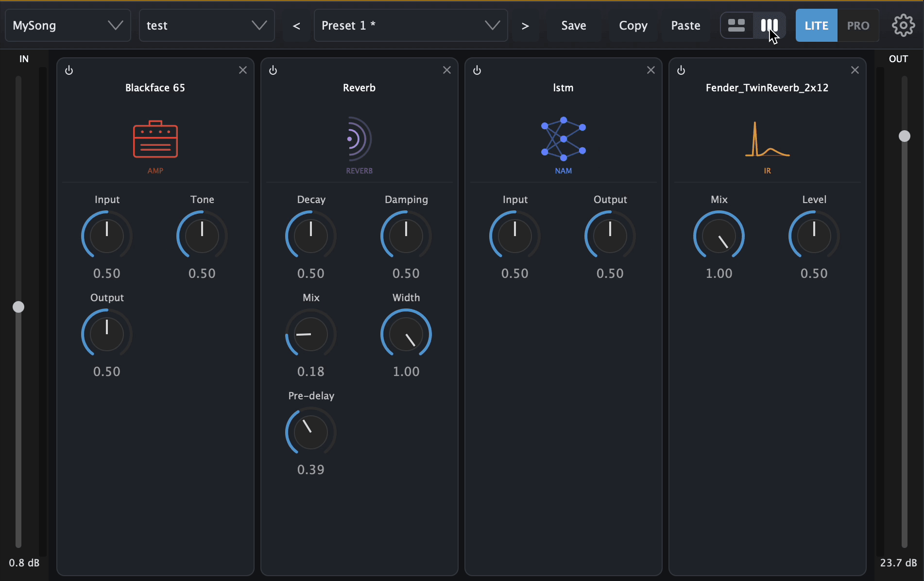The width and height of the screenshot is (924, 581).
Task: Click the output level 23.7 dB readout
Action: click(x=899, y=563)
